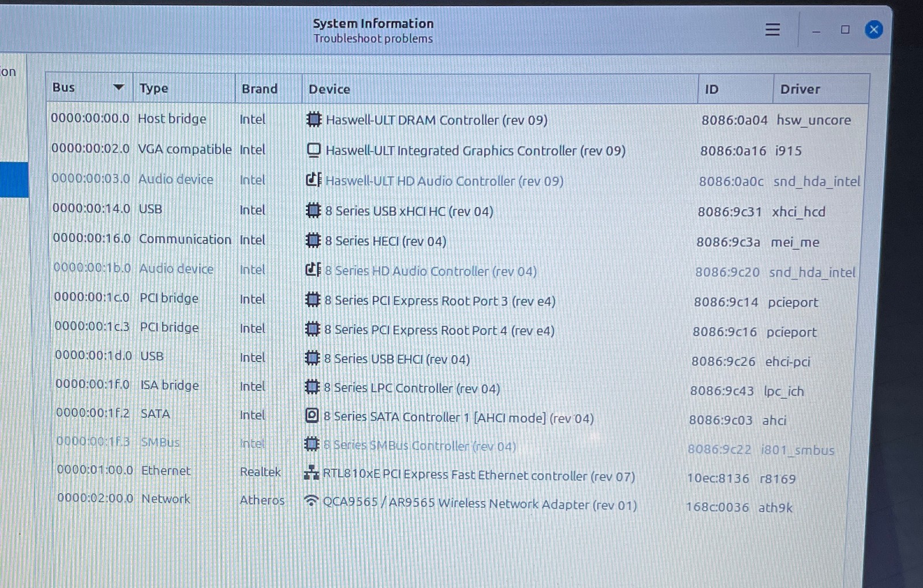Select driver ath9k
Viewport: 923px width, 588px height.
(x=775, y=507)
